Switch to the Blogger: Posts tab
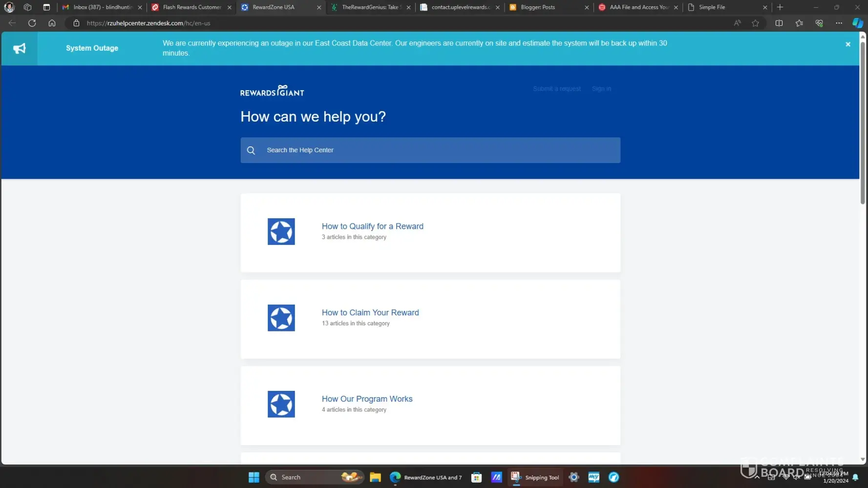Viewport: 868px width, 488px height. 537,7
